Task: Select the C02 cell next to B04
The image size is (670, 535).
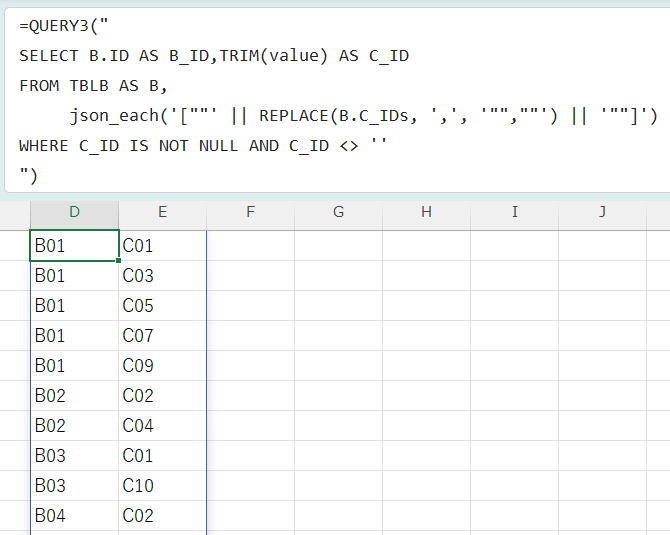Action: [162, 516]
